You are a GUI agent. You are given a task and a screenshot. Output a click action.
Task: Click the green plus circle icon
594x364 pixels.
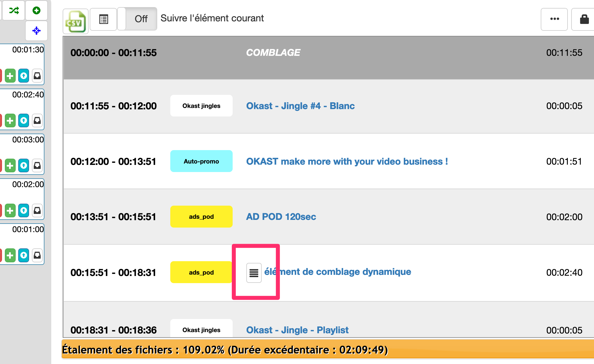(x=36, y=11)
